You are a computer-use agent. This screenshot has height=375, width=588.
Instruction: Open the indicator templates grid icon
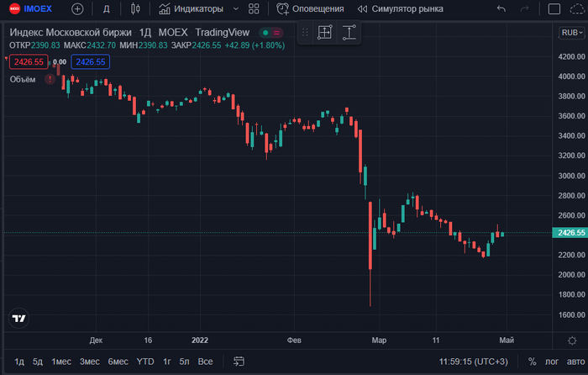click(x=254, y=9)
